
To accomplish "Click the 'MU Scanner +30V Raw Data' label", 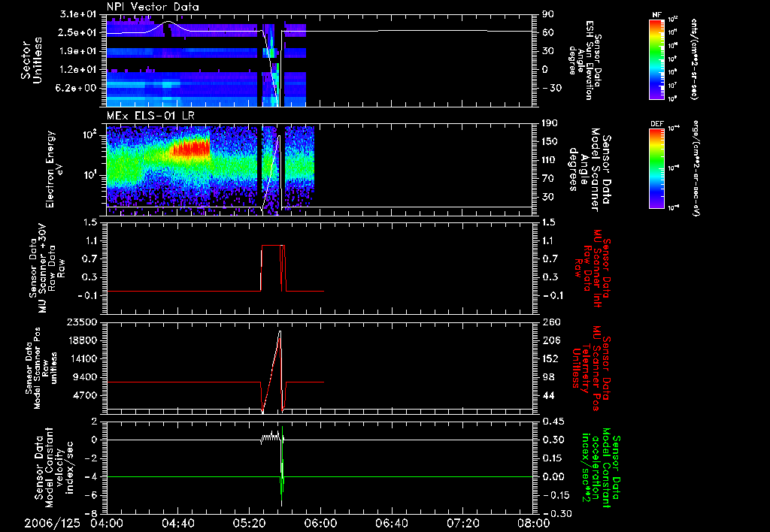I will [47, 268].
